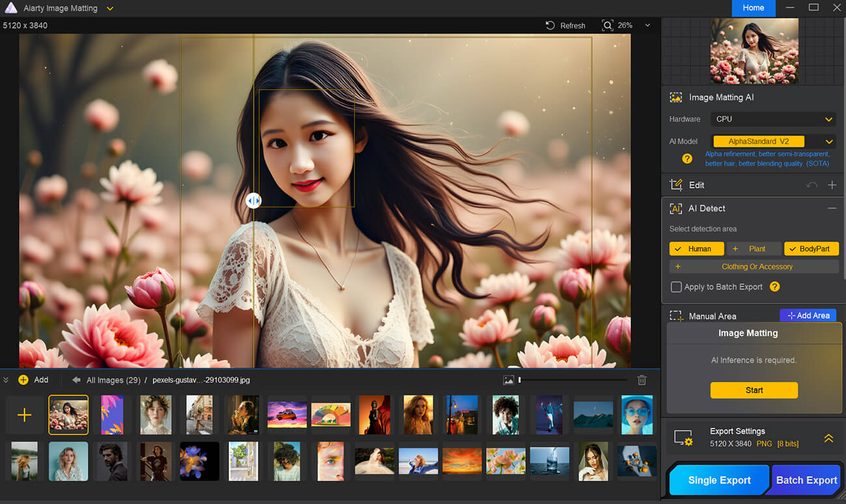The width and height of the screenshot is (846, 504).
Task: Open the zoom magnifier tool
Action: point(607,25)
